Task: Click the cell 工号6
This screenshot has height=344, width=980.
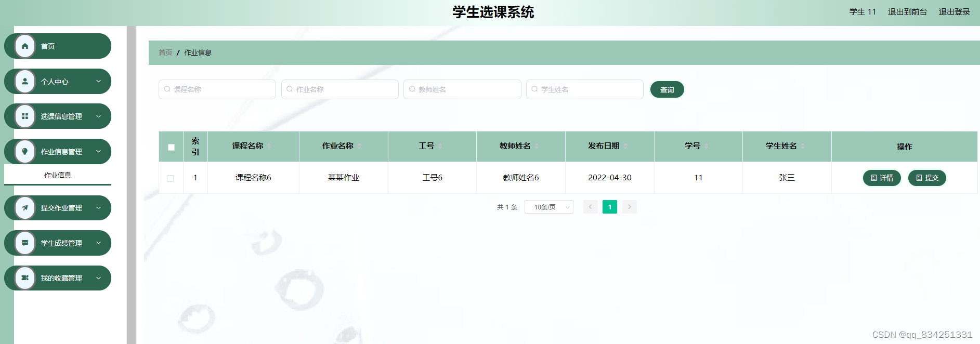Action: click(x=433, y=178)
